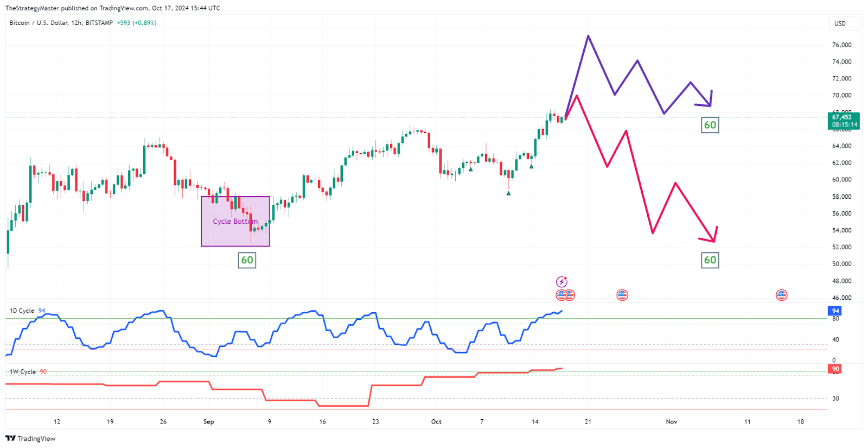Click the 16 date label on the time axis

click(x=323, y=421)
